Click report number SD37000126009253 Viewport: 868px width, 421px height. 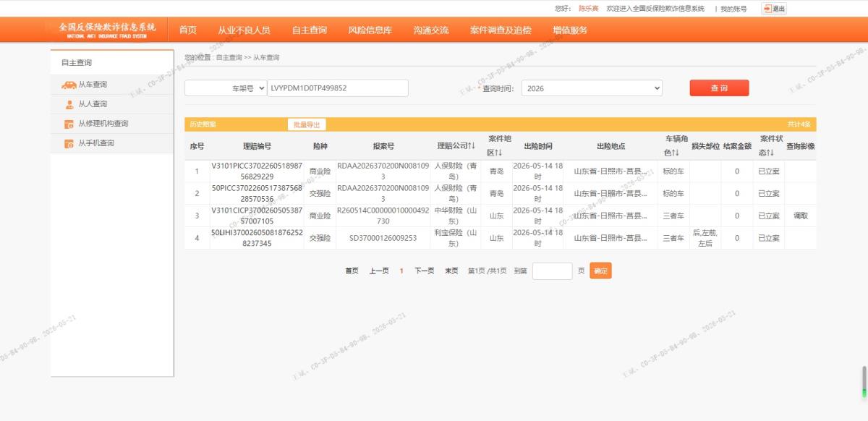click(383, 238)
